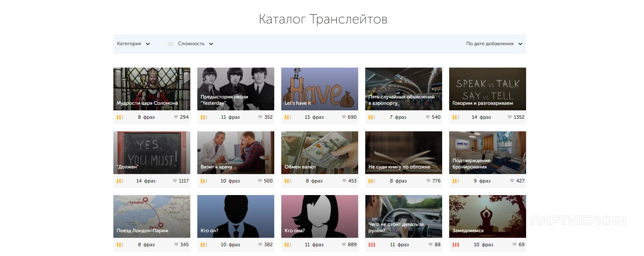644x256 pixels.
Task: Click the Не суди книгу по обложке title
Action: (399, 167)
